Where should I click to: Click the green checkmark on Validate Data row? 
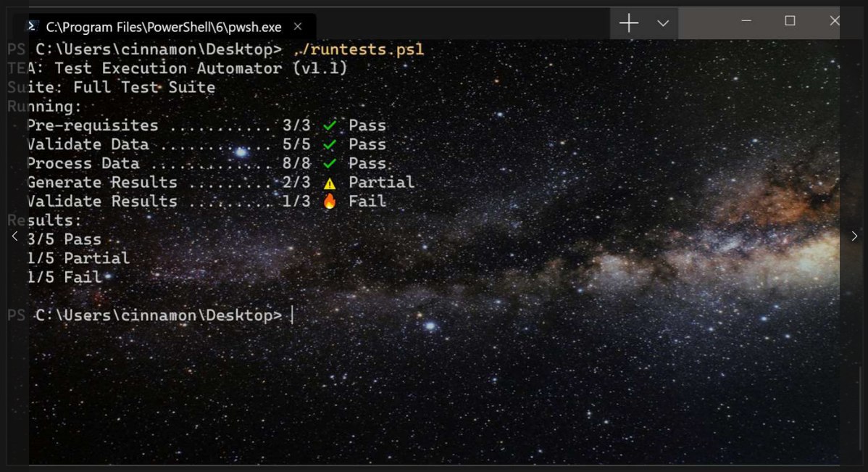point(330,144)
